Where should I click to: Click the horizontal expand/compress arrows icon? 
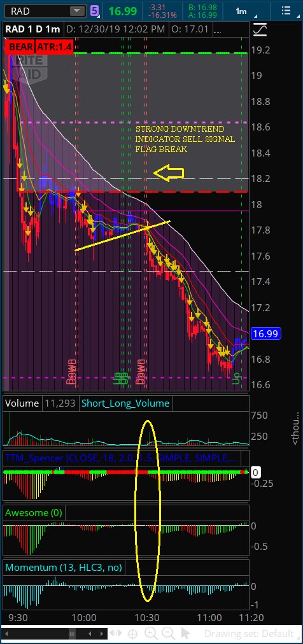116,633
